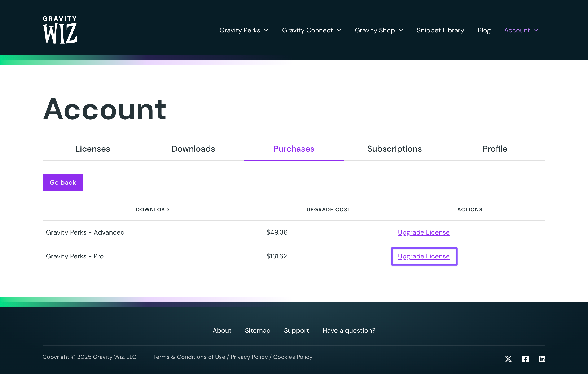588x374 pixels.
Task: Expand the Gravity Shop menu chevron
Action: click(x=401, y=30)
